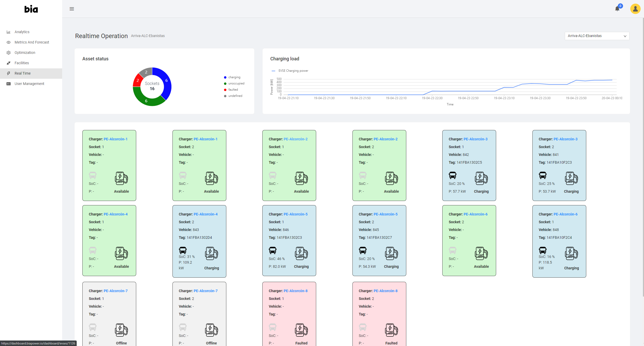Click the bus icon for vehicle 848
The width and height of the screenshot is (644, 346).
tap(542, 250)
